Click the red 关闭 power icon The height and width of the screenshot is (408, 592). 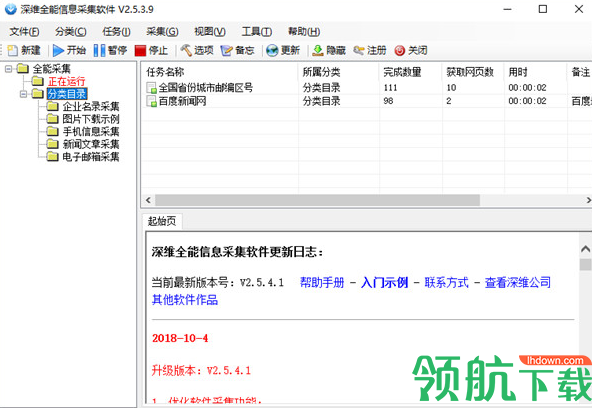[x=399, y=50]
